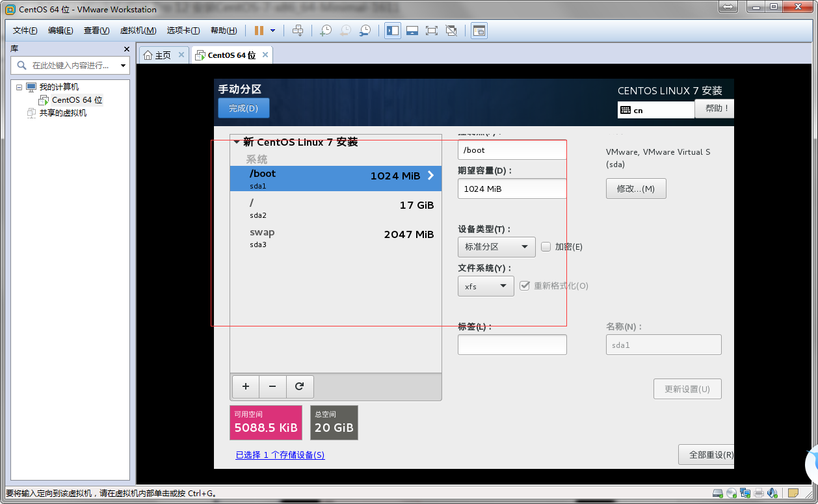Open the power options dropdown arrow beside pause
The height and width of the screenshot is (504, 818).
[272, 31]
